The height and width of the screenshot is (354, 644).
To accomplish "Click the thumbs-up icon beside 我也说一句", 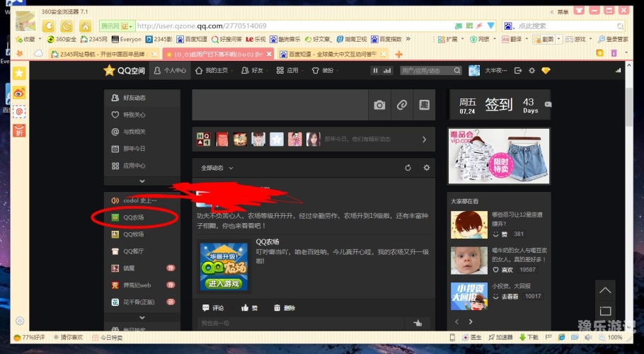I will [x=418, y=323].
